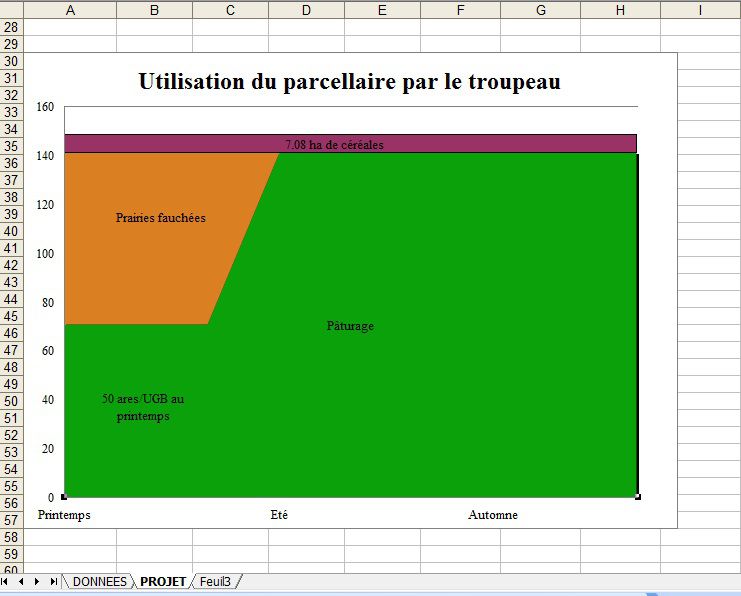Click the 160 value on vertical axis
Viewport: 741px width, 596px height.
coord(45,107)
